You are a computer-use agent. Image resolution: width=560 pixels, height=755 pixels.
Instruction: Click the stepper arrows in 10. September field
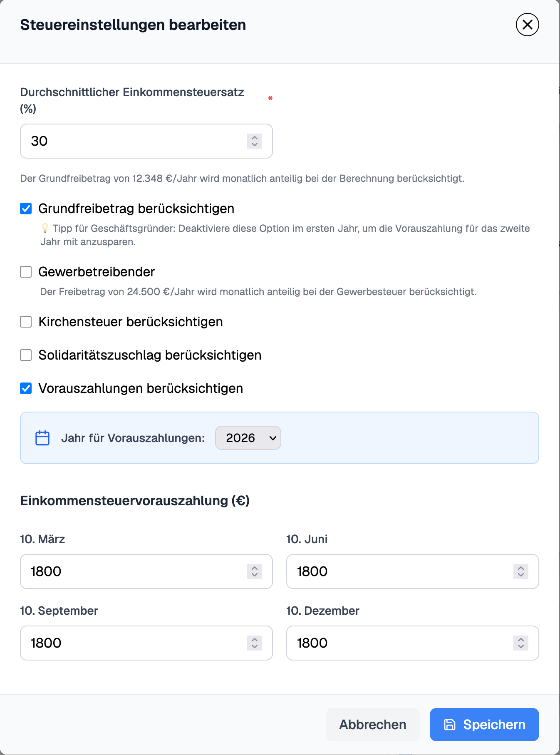point(255,643)
